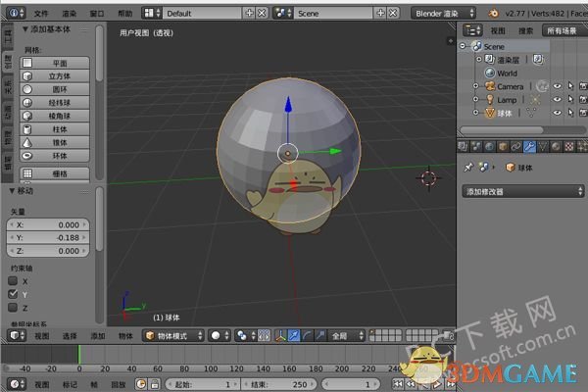Add a 圆环 mesh
The width and height of the screenshot is (588, 392).
[55, 89]
